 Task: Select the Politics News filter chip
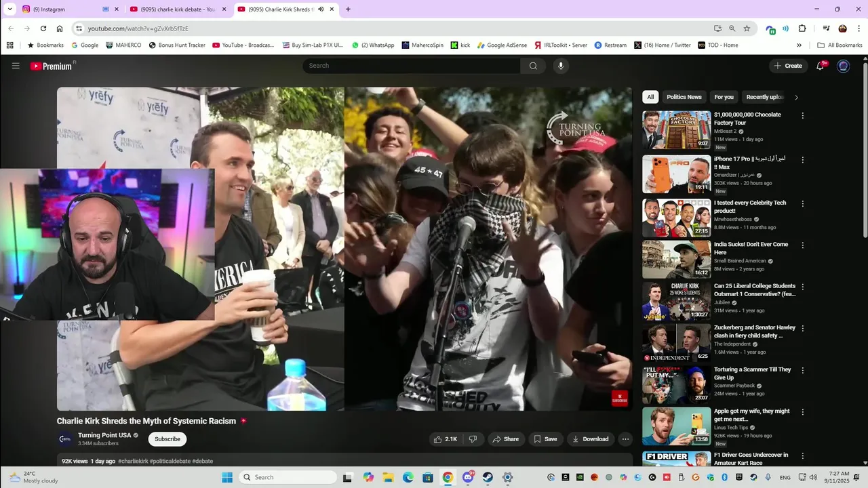(x=684, y=97)
